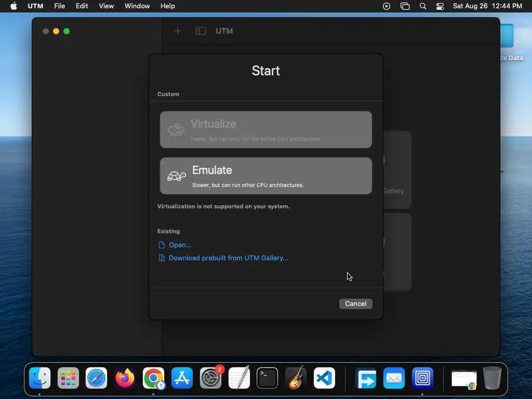The height and width of the screenshot is (399, 532).
Task: Click the document icon next to Open...
Action: click(162, 245)
